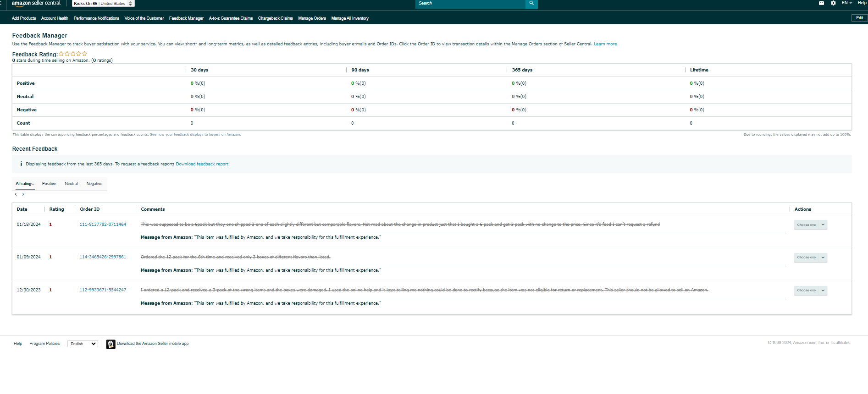Click the Help link in top header
This screenshot has width=868, height=394.
862,3
